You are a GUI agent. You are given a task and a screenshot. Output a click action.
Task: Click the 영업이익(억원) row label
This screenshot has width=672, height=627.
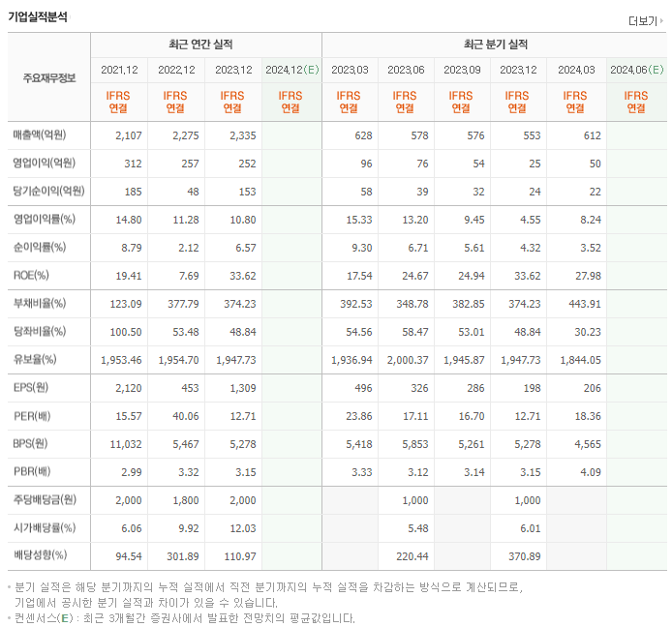point(45,163)
